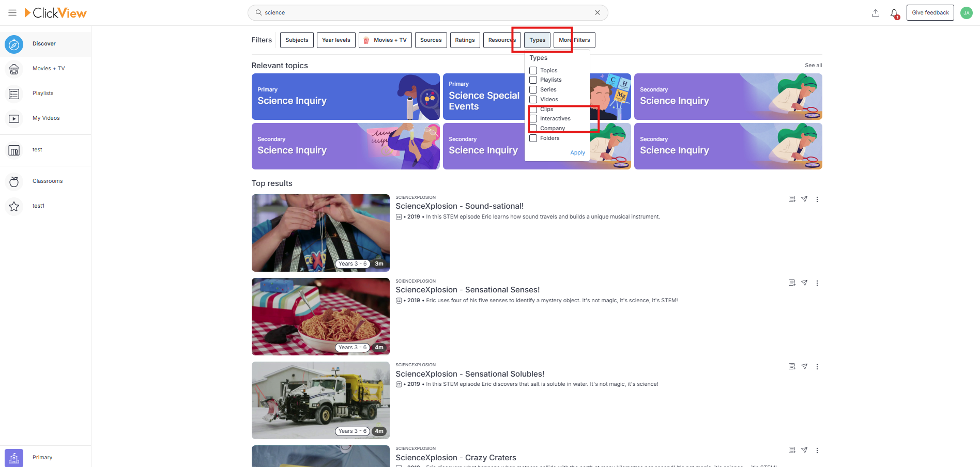Open ScienceXplosion - Crazy Craters title
The height and width of the screenshot is (467, 980).
(456, 458)
